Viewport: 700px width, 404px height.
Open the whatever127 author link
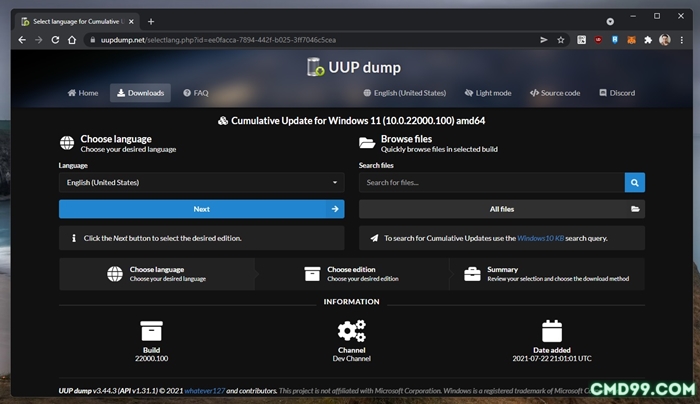204,391
